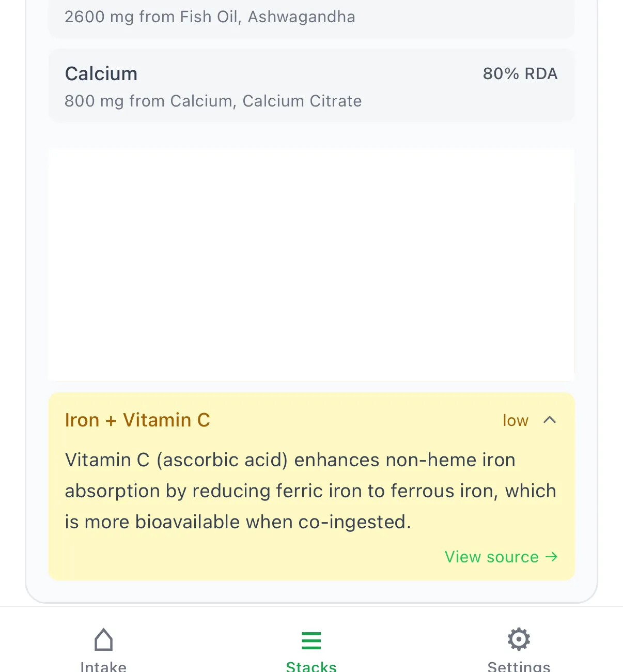The image size is (623, 672).
Task: Open Settings via the gear icon
Action: (x=518, y=639)
